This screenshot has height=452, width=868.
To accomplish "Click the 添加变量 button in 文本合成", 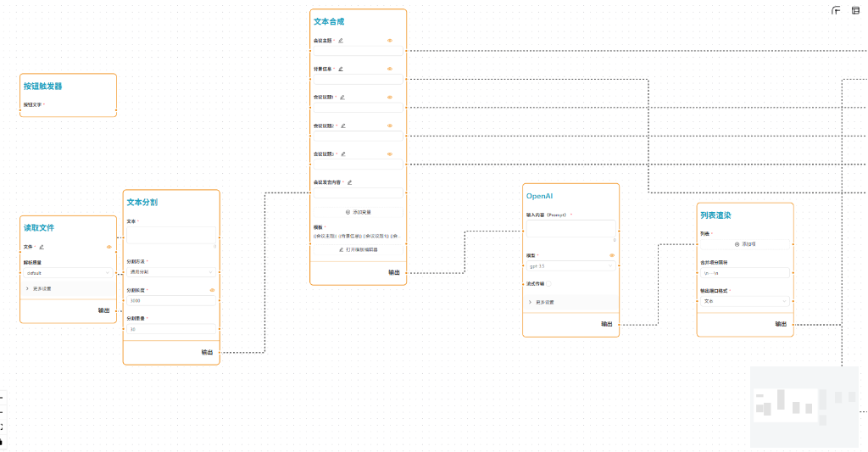I will 358,212.
